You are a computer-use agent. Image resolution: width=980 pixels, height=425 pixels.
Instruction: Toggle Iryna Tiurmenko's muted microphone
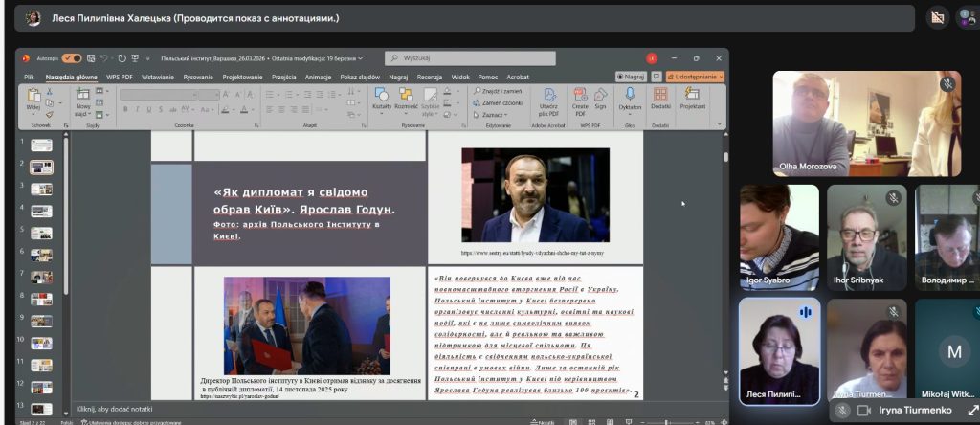pyautogui.click(x=841, y=410)
